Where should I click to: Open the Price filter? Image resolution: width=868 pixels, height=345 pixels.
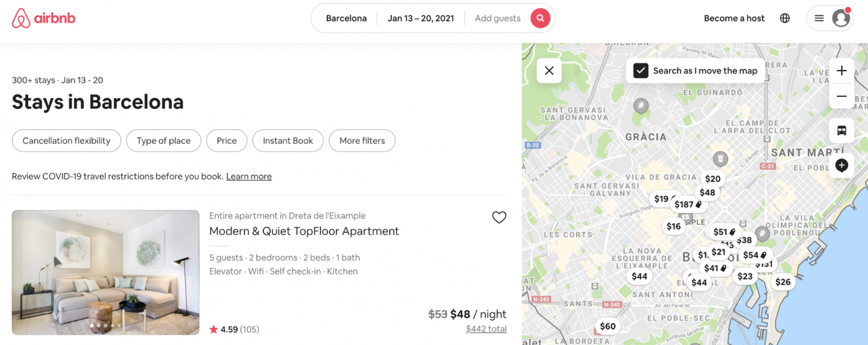tap(227, 141)
